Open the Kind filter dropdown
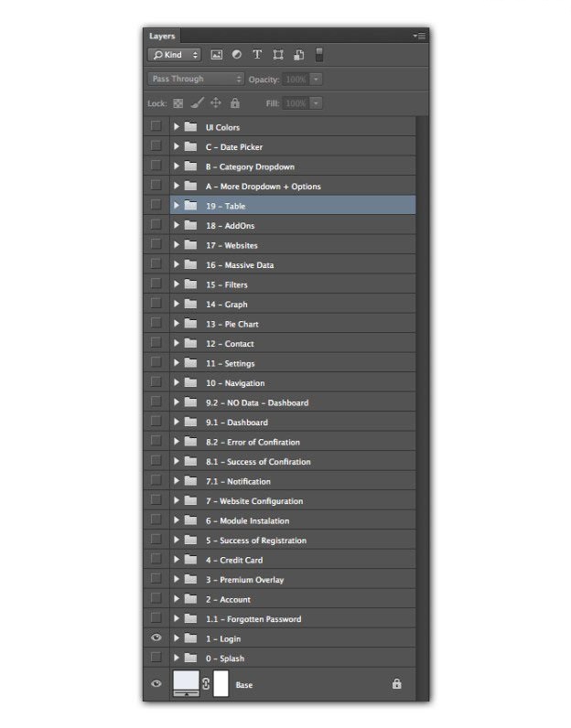The height and width of the screenshot is (728, 571). point(176,55)
